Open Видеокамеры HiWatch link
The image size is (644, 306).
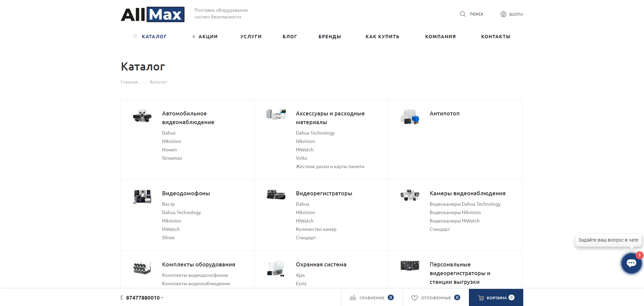click(x=454, y=221)
